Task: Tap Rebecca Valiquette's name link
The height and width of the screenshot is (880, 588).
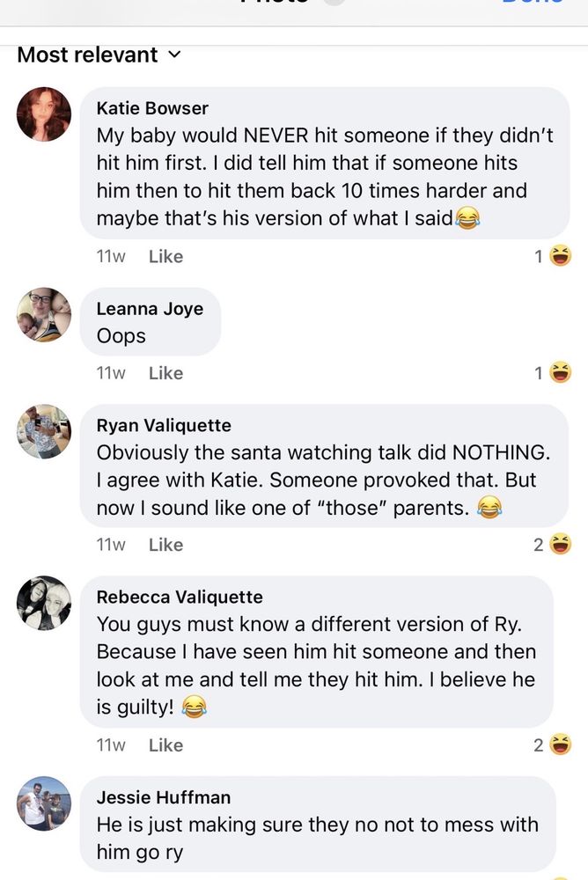Action: [x=180, y=597]
